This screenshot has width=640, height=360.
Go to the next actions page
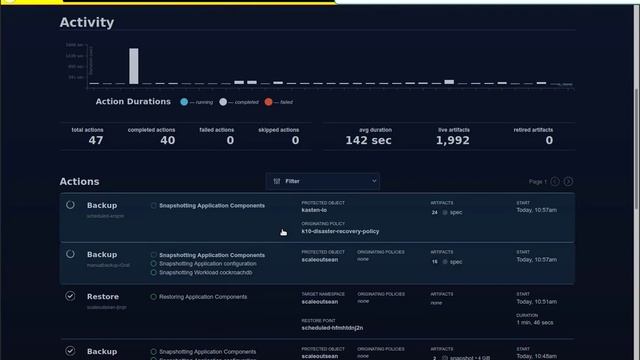(568, 182)
